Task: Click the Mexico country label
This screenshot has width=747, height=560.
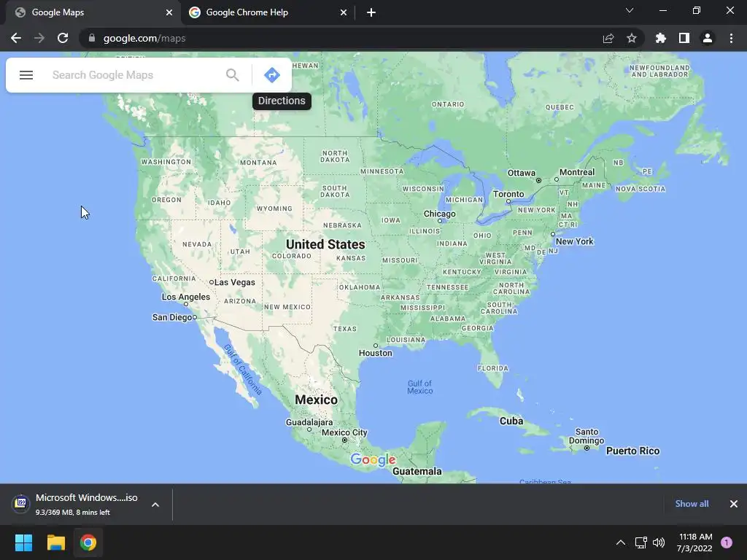Action: point(317,400)
